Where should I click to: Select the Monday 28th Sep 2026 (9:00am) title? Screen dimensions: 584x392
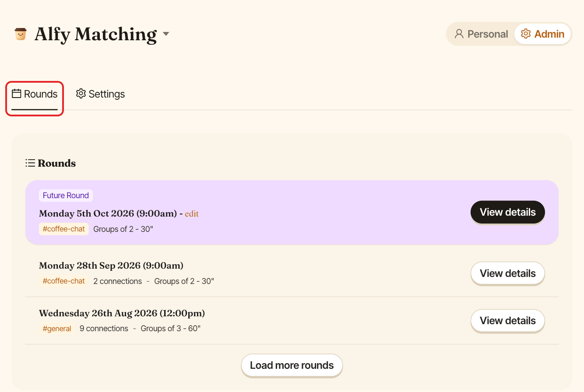(111, 266)
